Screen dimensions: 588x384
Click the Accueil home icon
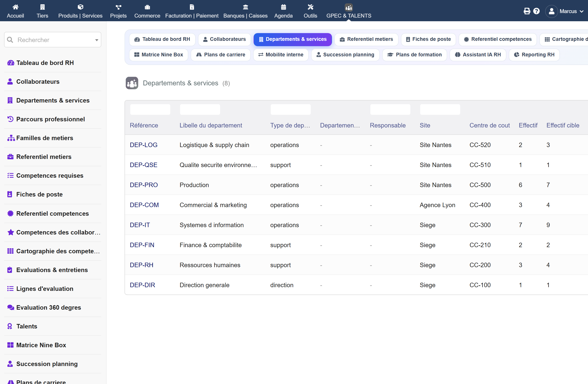click(x=15, y=7)
